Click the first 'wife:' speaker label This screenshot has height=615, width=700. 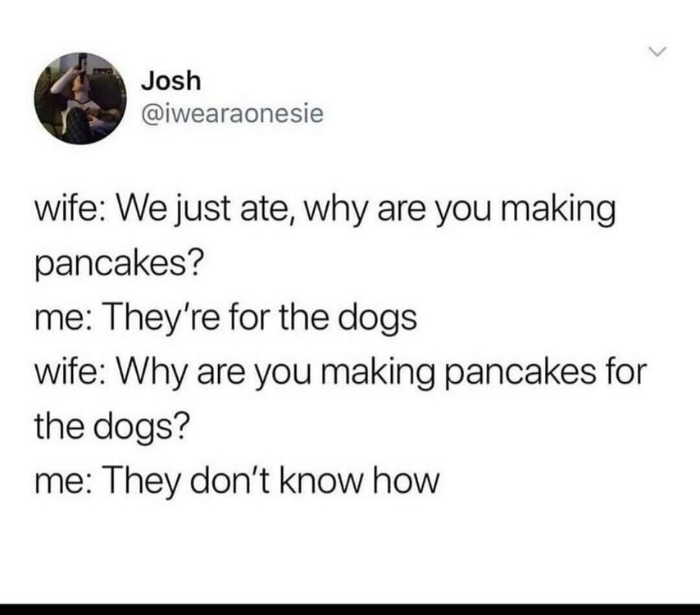pos(70,208)
